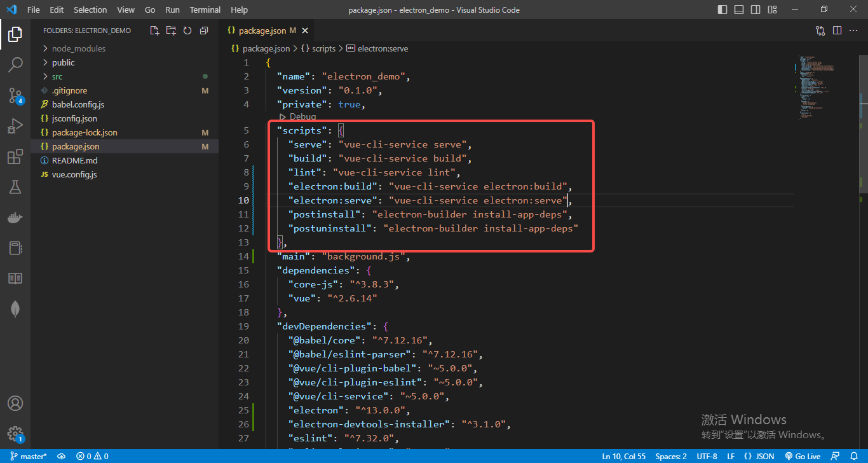
Task: Click the minimap code overview
Action: pos(826,89)
